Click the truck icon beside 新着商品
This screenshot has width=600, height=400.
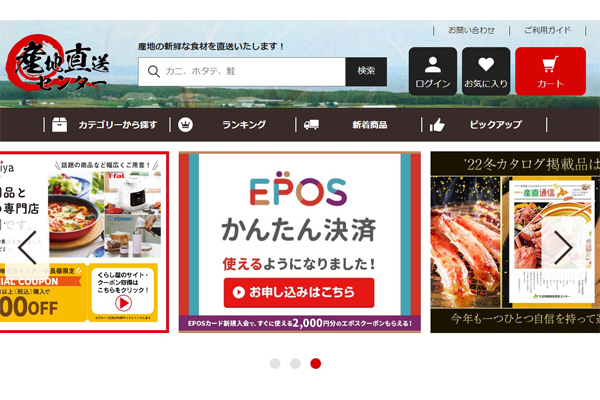tap(311, 125)
